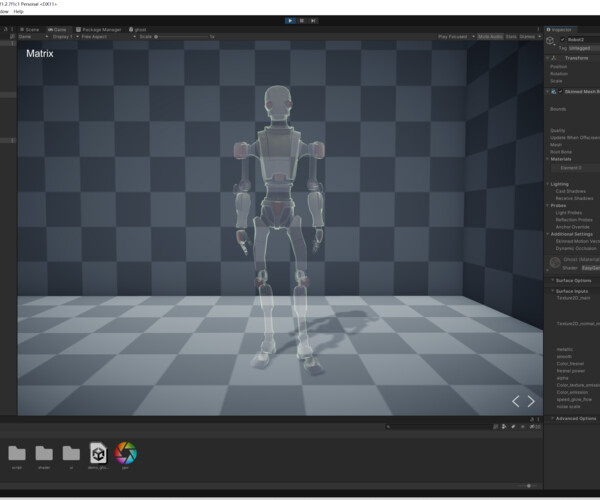The height and width of the screenshot is (500, 600).
Task: Toggle the Robot2 active checkbox
Action: tap(562, 39)
